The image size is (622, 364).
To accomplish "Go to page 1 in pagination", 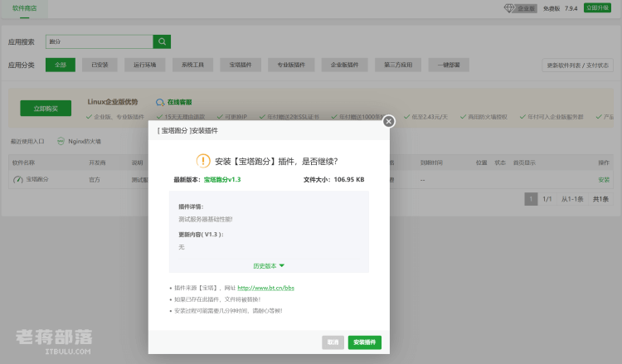I will [x=531, y=199].
